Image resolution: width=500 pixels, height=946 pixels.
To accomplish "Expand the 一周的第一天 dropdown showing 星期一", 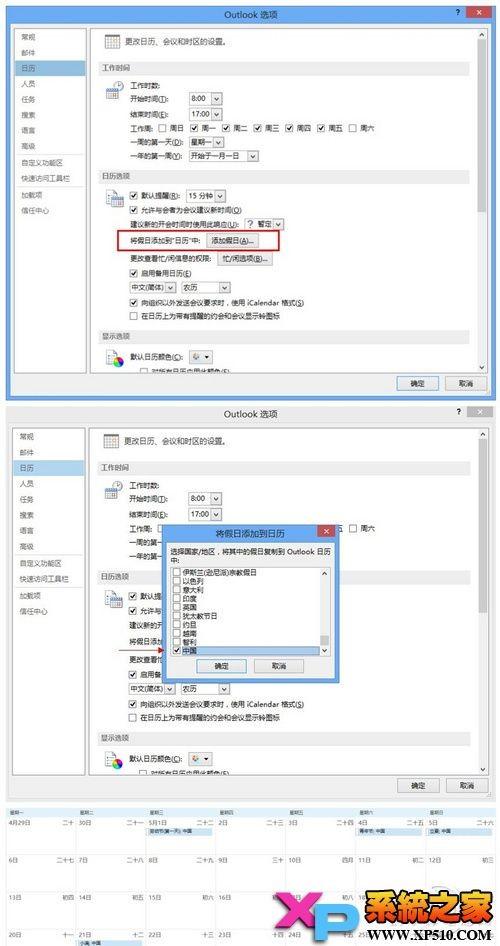I will point(206,142).
